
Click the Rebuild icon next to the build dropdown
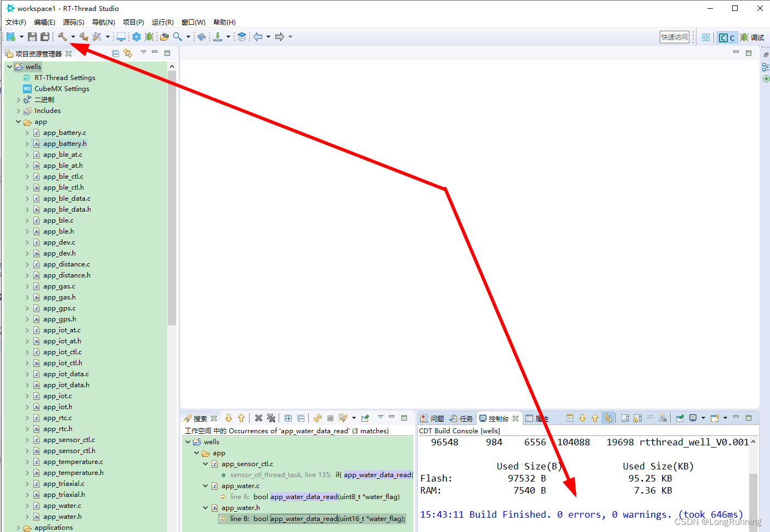tap(84, 37)
